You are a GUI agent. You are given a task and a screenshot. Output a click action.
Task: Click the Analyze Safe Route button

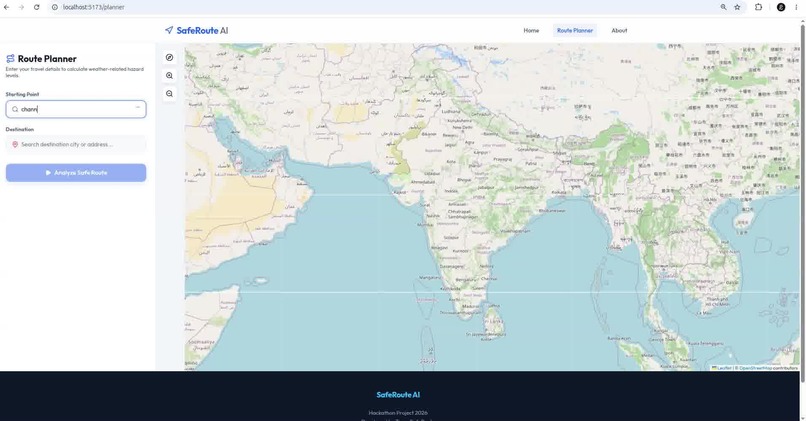click(x=76, y=173)
